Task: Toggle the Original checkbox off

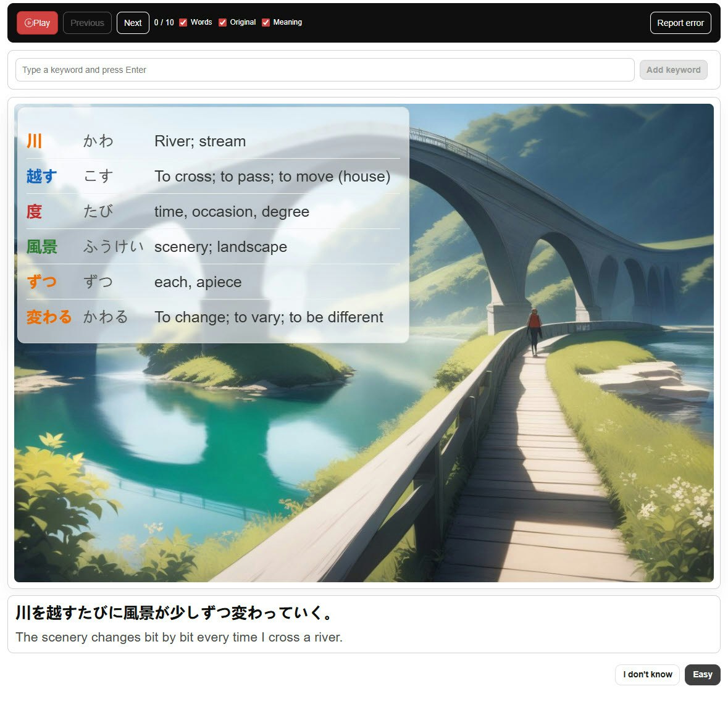Action: point(222,22)
